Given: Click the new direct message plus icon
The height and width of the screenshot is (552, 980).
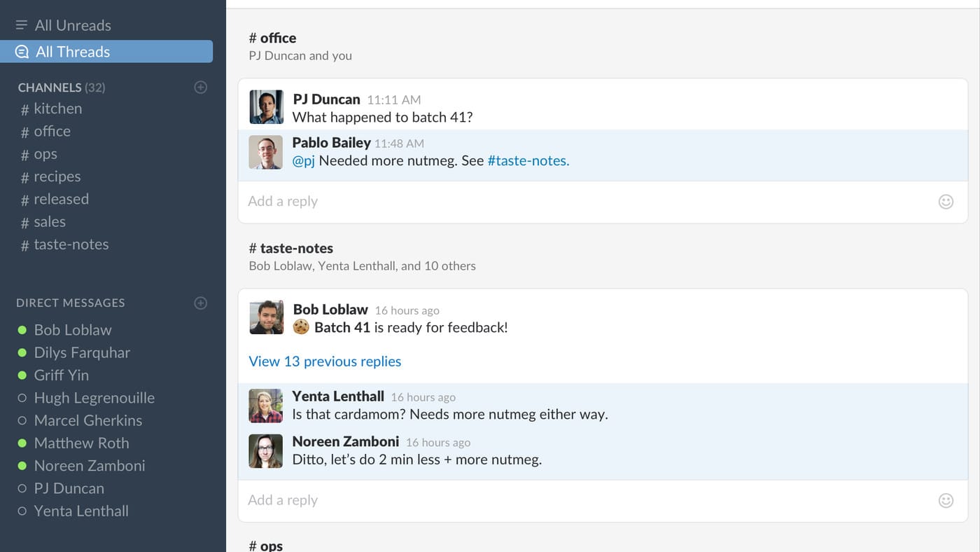Looking at the screenshot, I should coord(201,303).
